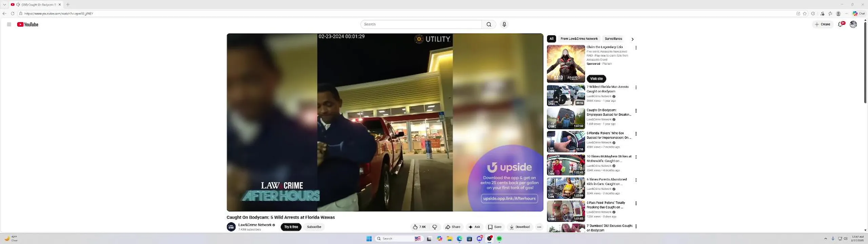Image resolution: width=868 pixels, height=244 pixels.
Task: Add this page to favorites with the star
Action: [805, 14]
